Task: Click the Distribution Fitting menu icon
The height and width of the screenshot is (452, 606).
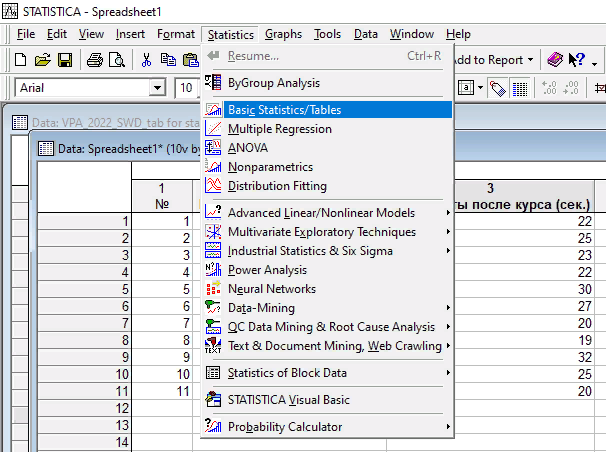Action: [213, 185]
